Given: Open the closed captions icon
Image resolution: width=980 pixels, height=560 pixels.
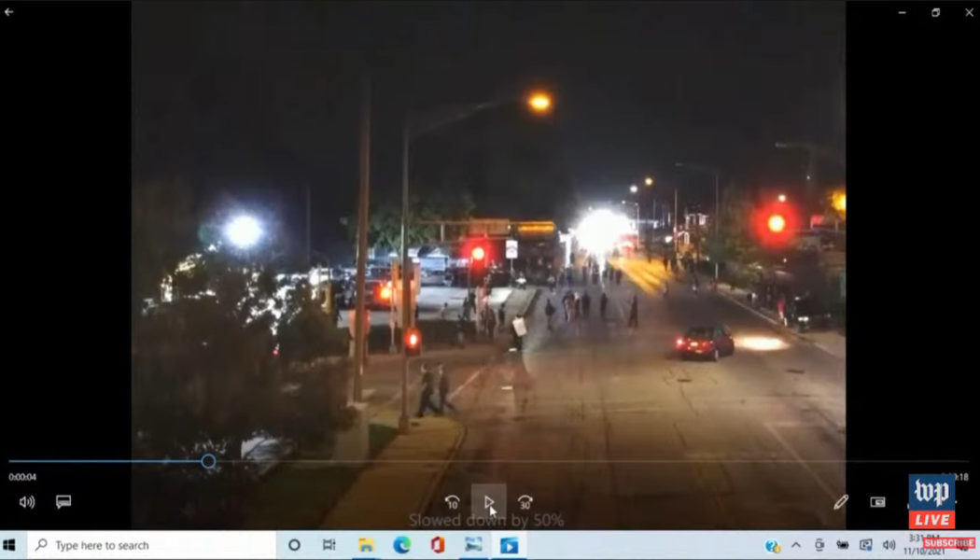Looking at the screenshot, I should coord(62,501).
